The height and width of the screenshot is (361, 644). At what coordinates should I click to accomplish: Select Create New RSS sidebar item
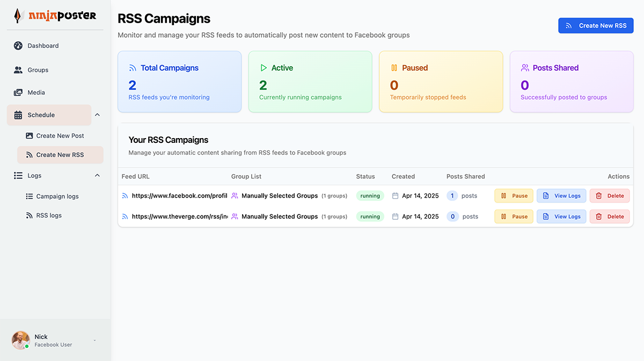click(x=60, y=155)
